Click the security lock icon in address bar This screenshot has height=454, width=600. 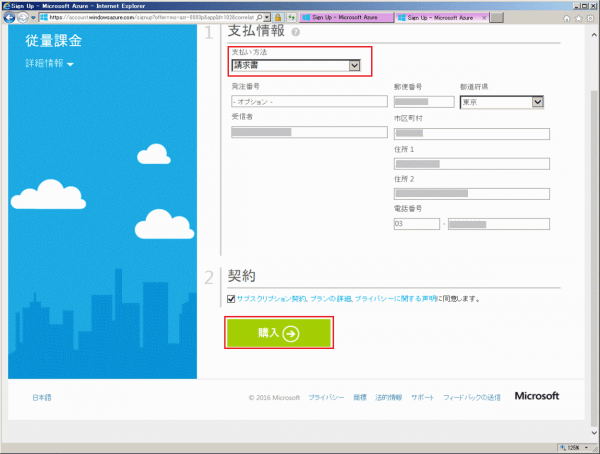(278, 18)
